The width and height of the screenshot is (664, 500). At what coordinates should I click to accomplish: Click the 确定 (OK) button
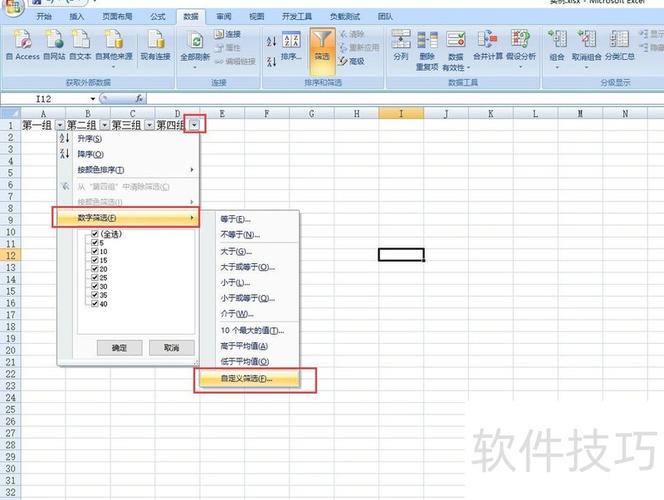pos(119,348)
